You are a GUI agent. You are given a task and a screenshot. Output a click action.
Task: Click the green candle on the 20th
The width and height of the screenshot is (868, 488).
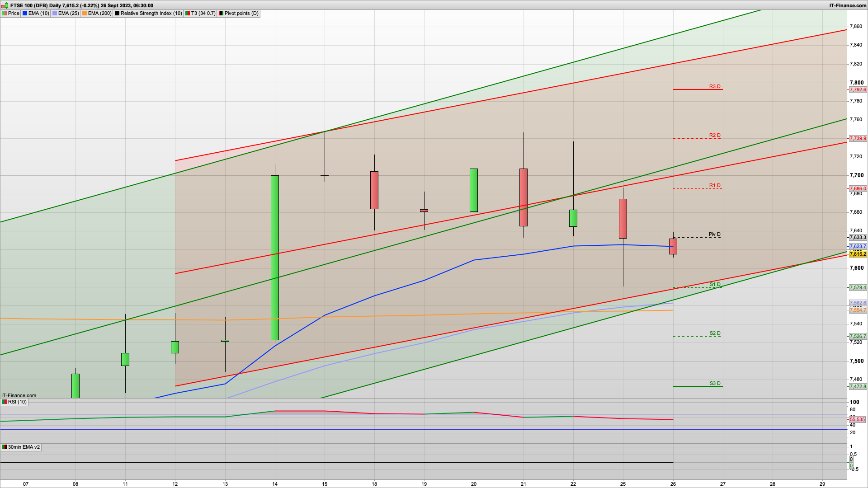pos(474,190)
